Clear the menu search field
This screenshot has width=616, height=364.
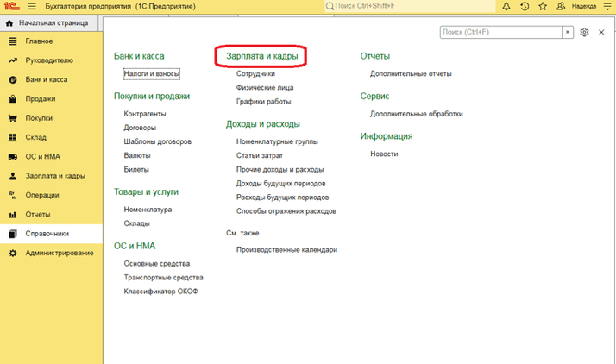tap(568, 32)
